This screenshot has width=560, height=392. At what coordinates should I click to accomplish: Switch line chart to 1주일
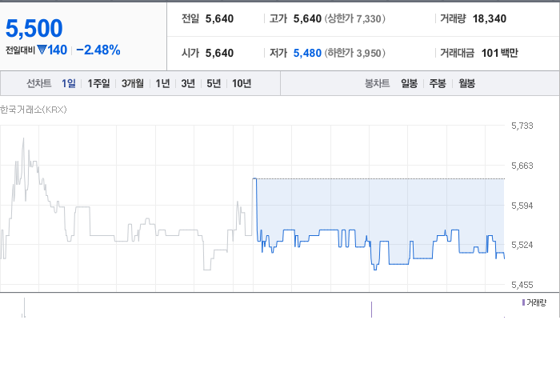pos(98,83)
